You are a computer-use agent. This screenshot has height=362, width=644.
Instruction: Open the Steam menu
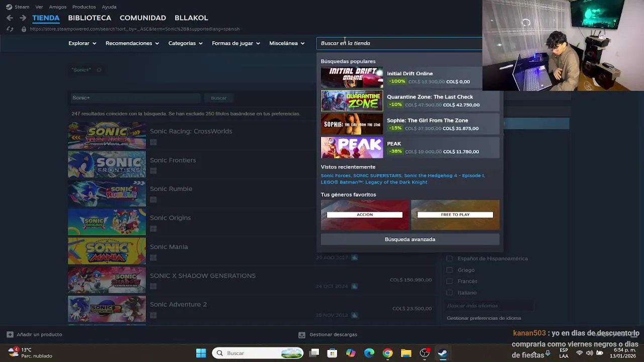(22, 7)
